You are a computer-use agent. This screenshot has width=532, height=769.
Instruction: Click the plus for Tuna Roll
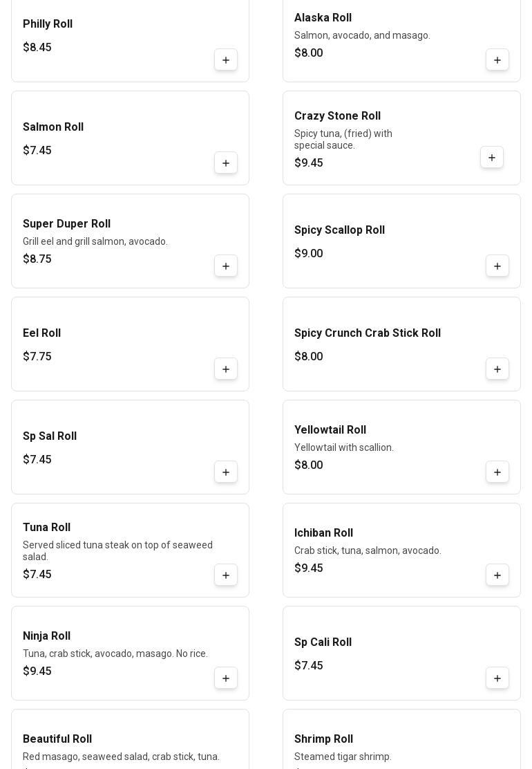[226, 575]
